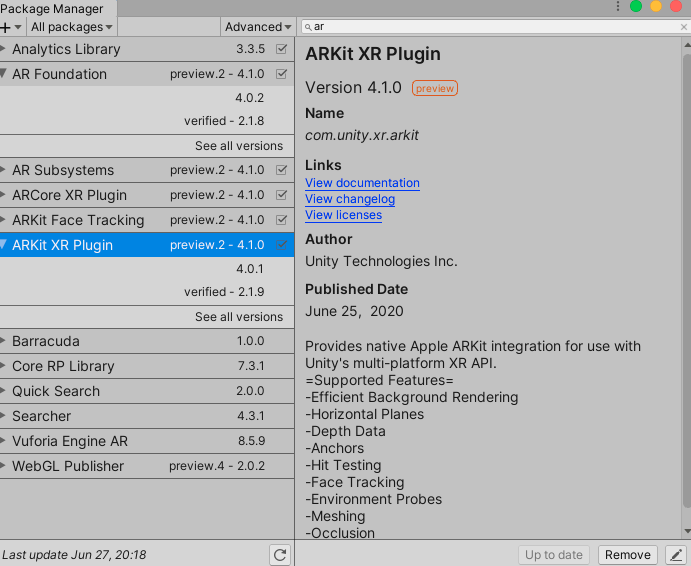Select the ARKit Face Tracking package row
The width and height of the screenshot is (691, 566).
tap(147, 220)
